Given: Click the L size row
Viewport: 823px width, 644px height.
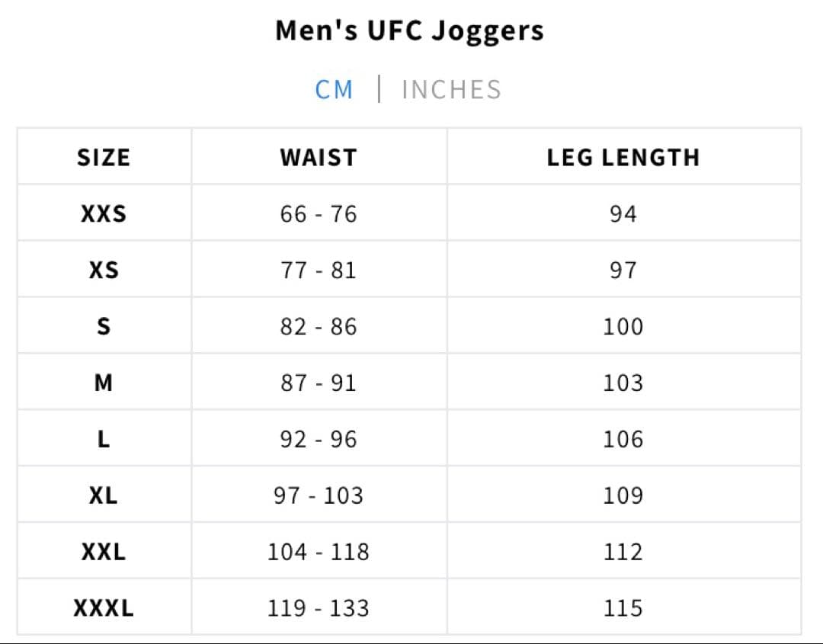Looking at the screenshot, I should [x=103, y=439].
